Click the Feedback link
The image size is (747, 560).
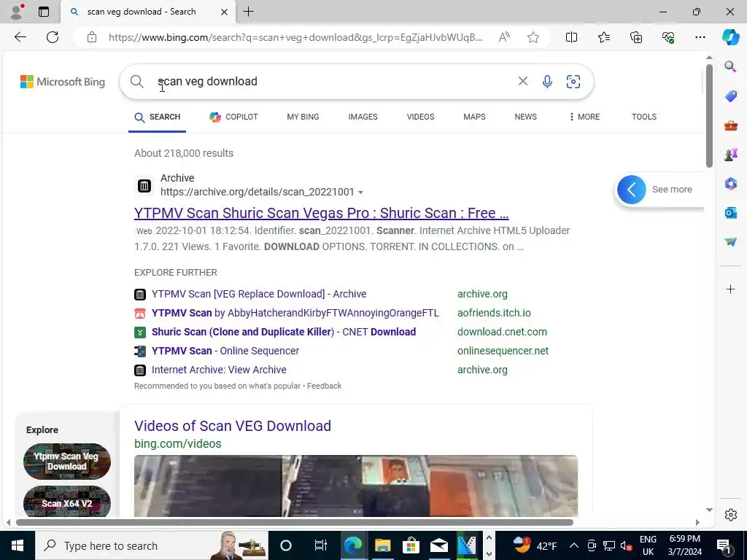(x=324, y=386)
